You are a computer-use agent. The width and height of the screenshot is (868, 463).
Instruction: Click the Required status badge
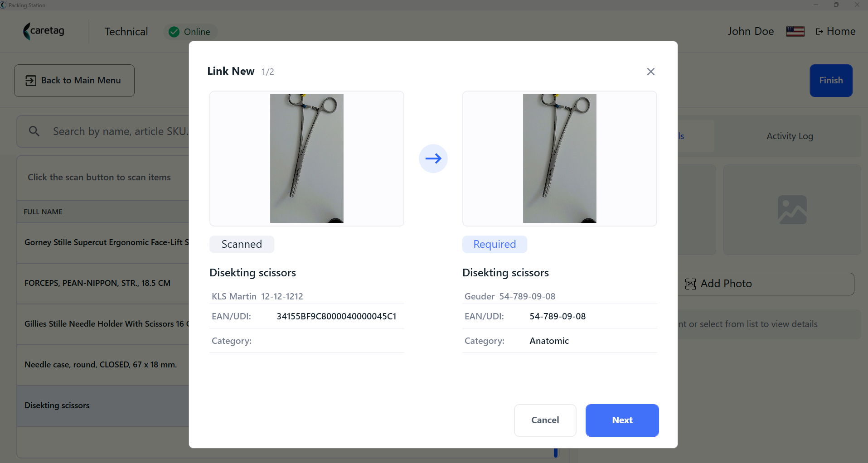(495, 244)
